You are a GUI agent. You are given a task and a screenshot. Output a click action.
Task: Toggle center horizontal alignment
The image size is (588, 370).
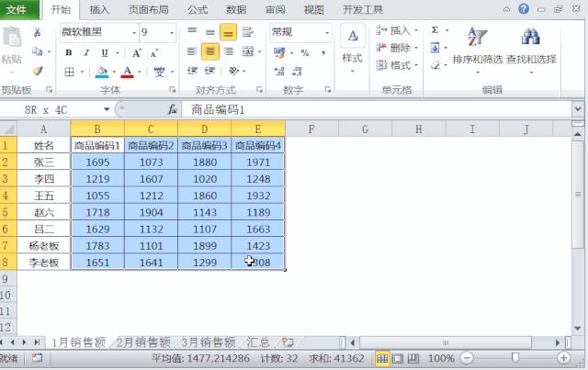pos(210,51)
